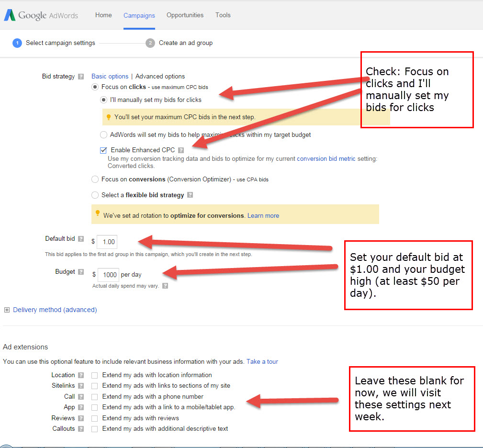The width and height of the screenshot is (483, 448).
Task: Click the Budget per day input field
Action: 109,275
